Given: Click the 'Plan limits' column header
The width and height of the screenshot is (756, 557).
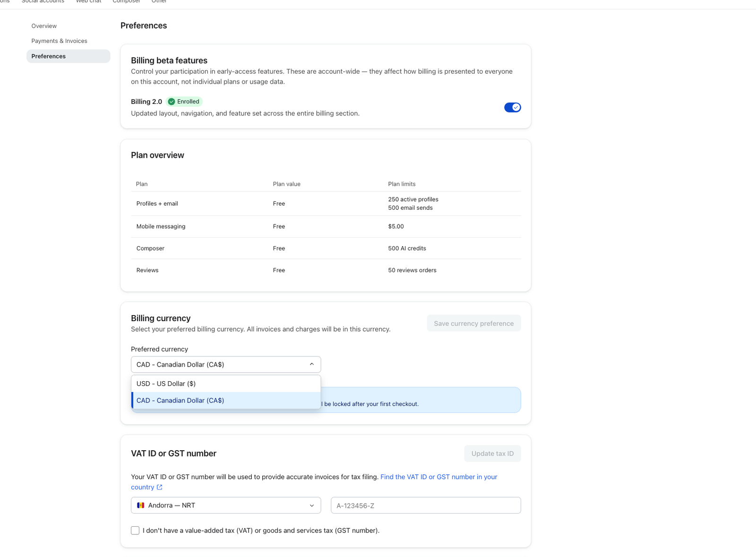Looking at the screenshot, I should (402, 184).
